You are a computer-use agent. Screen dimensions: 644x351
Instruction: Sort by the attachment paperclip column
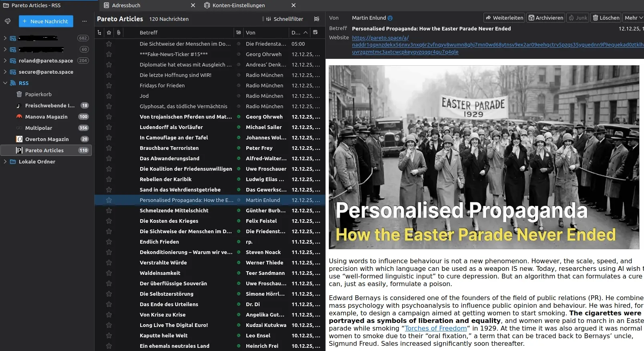[119, 32]
